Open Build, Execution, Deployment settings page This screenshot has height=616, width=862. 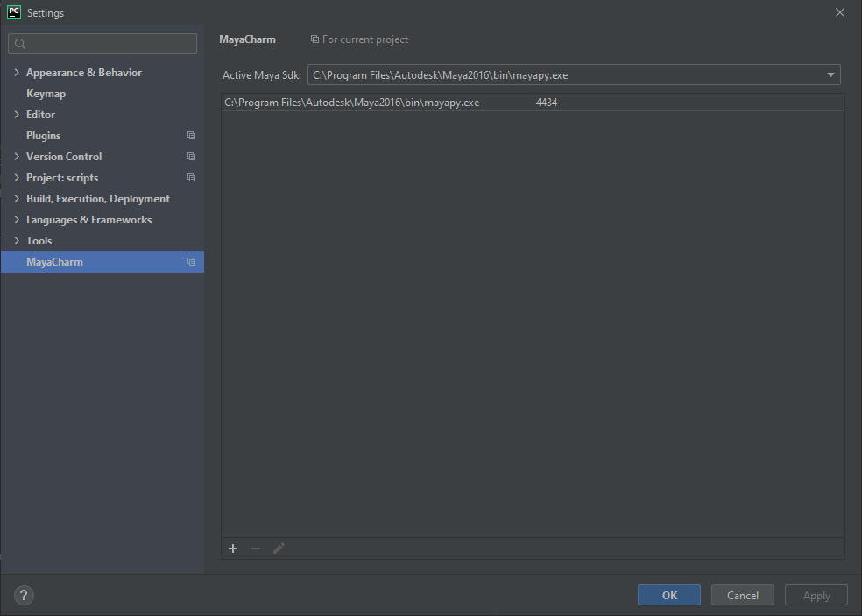[98, 199]
